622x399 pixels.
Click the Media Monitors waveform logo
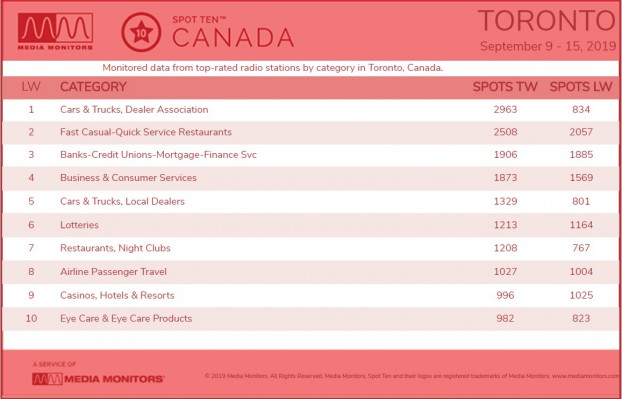coord(55,31)
